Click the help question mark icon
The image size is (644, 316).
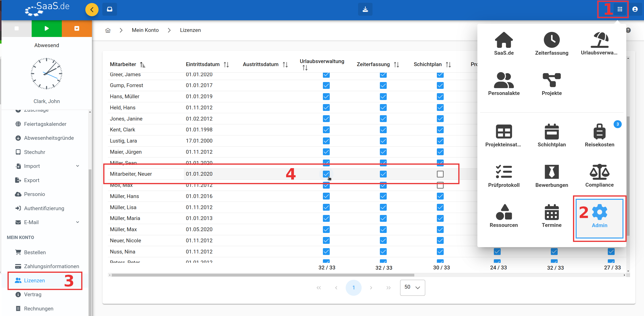pyautogui.click(x=628, y=30)
